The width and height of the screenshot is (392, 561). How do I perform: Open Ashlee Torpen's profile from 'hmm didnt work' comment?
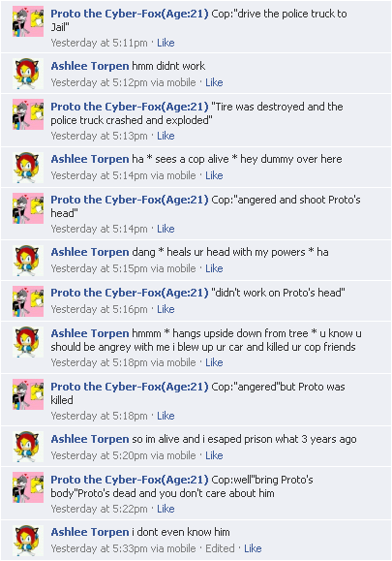tap(90, 66)
